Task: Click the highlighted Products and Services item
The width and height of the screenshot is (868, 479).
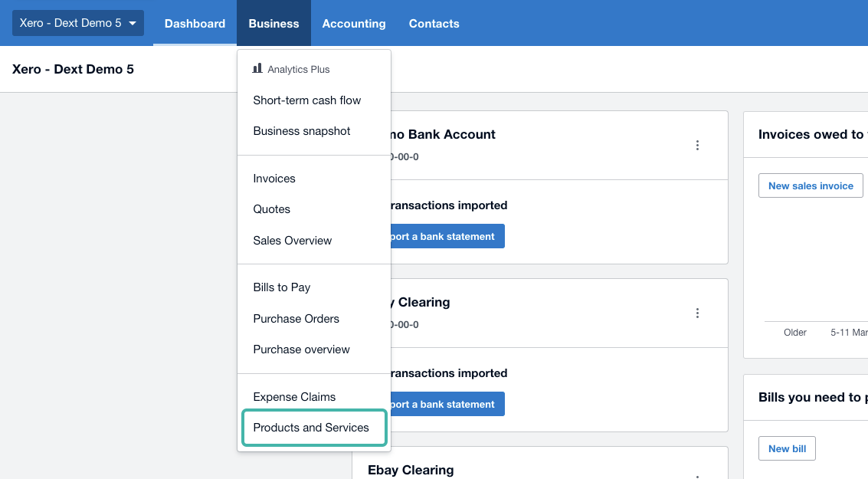Action: 311,428
